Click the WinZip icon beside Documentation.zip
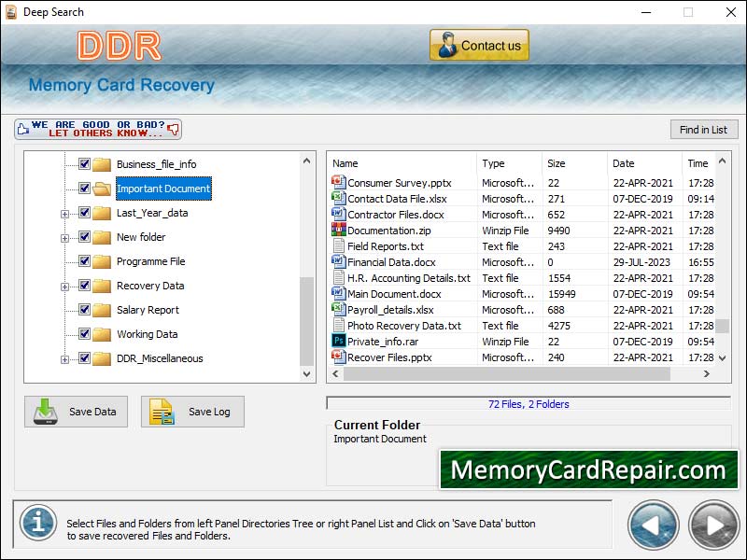747x560 pixels. click(x=339, y=231)
